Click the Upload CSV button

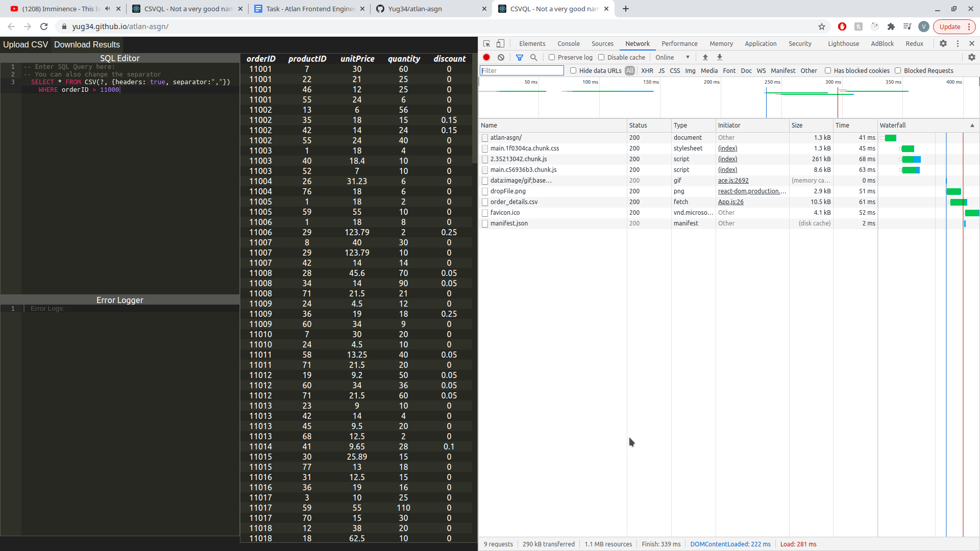pos(26,44)
